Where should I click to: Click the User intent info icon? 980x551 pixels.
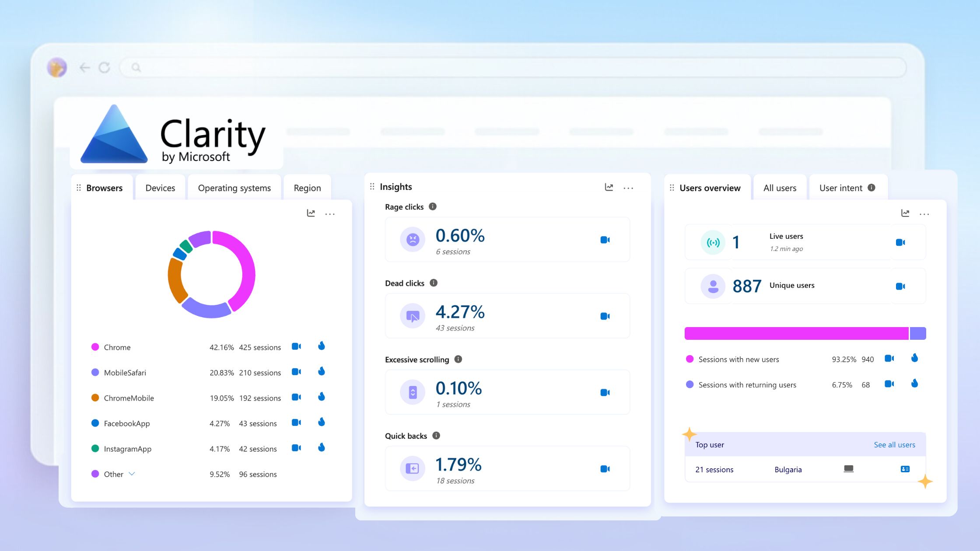click(871, 187)
